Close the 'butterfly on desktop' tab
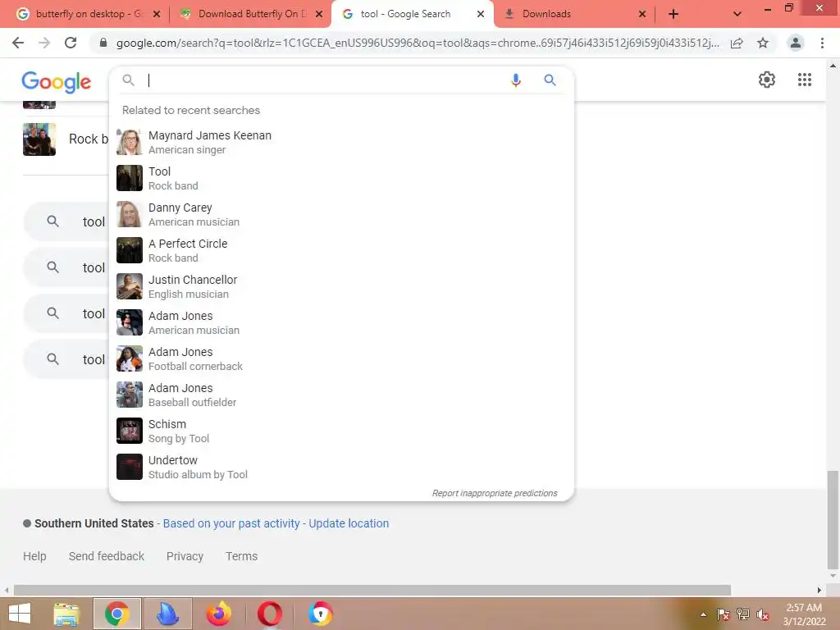 tap(157, 14)
